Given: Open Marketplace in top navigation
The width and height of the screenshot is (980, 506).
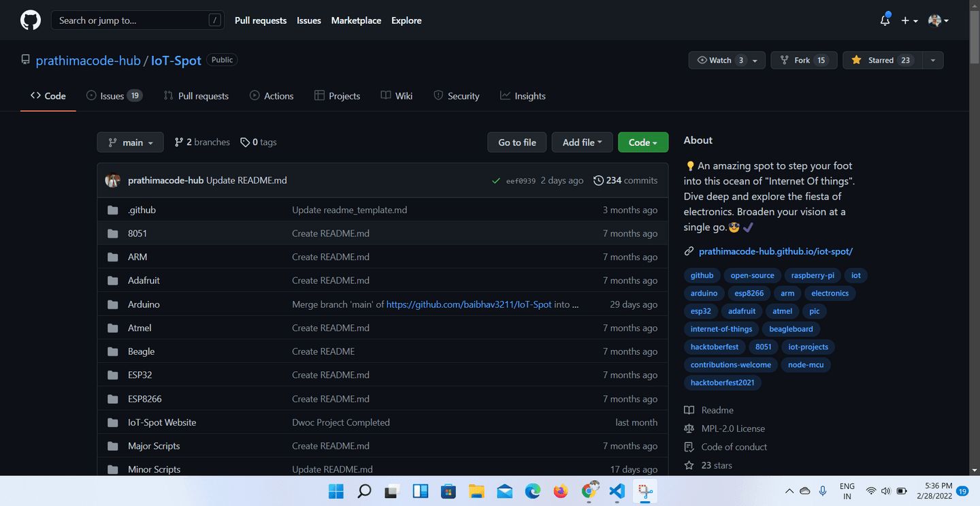Looking at the screenshot, I should pyautogui.click(x=356, y=20).
